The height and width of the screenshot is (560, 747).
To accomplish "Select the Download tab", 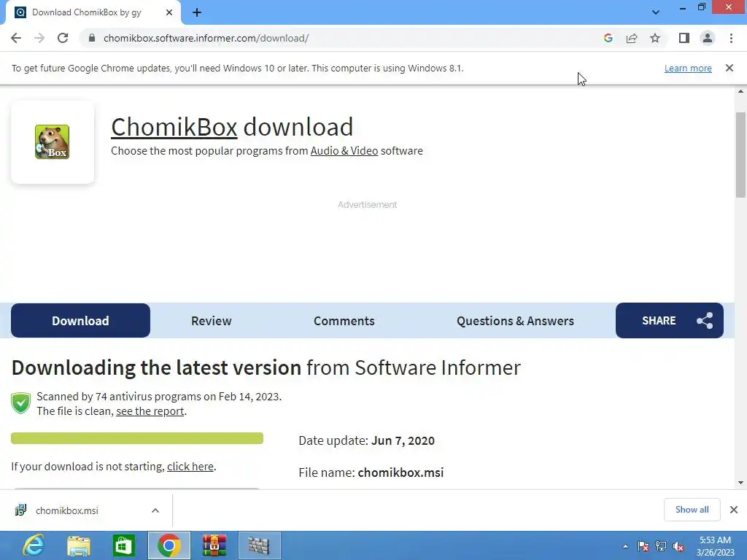I will [80, 321].
